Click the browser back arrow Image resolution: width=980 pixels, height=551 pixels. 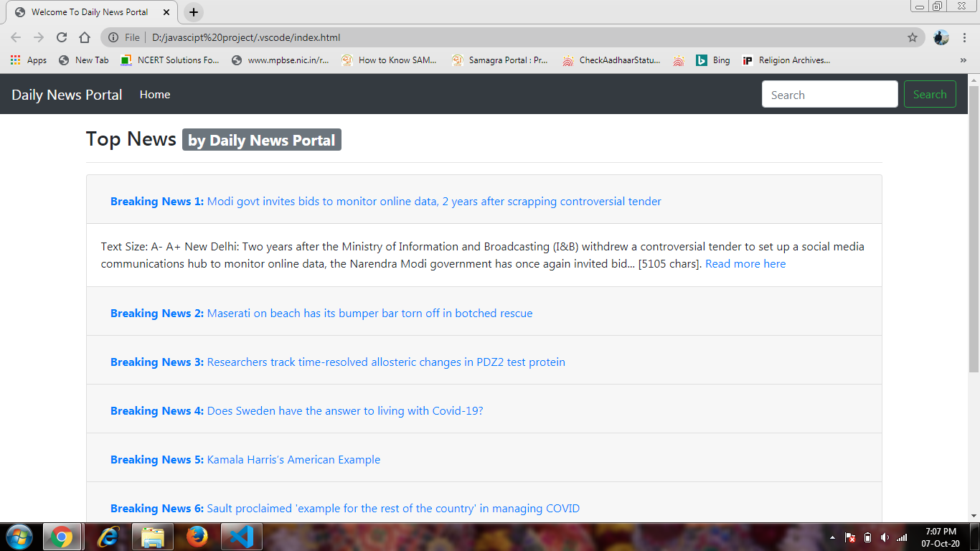click(16, 37)
